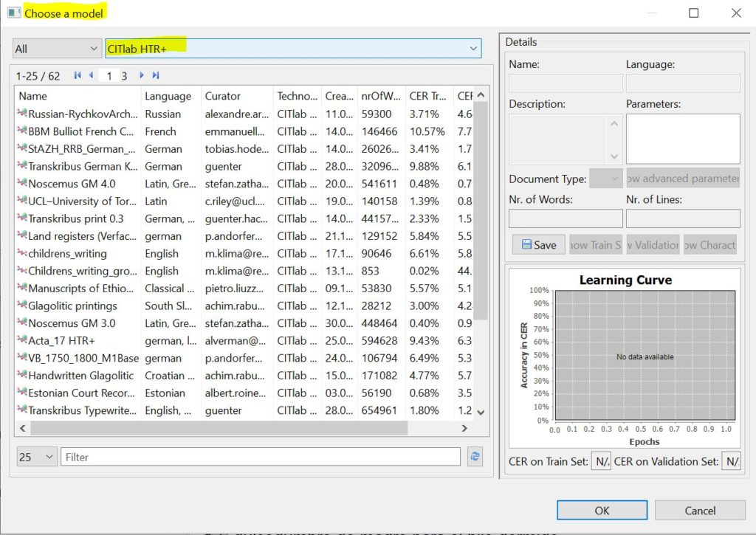The width and height of the screenshot is (756, 535).
Task: Click the model icon of Acta_17 HTR+
Action: (x=21, y=340)
